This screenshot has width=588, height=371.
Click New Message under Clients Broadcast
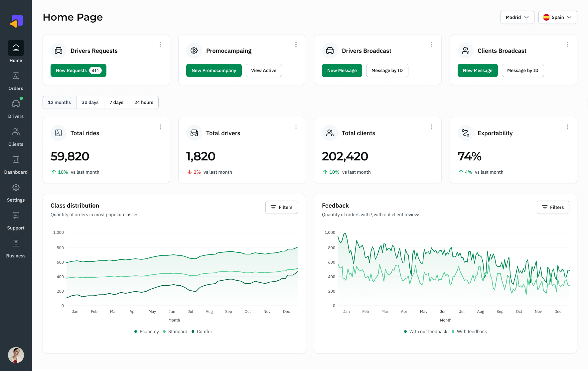point(478,70)
